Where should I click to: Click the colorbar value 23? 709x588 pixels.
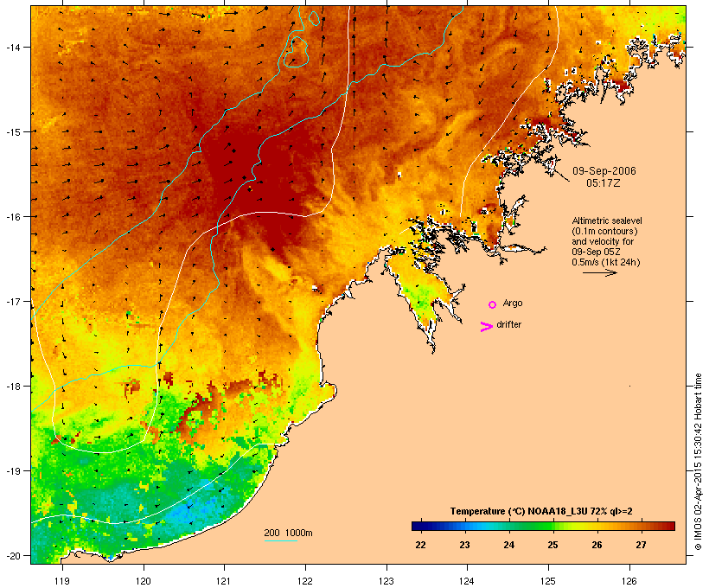tap(465, 545)
